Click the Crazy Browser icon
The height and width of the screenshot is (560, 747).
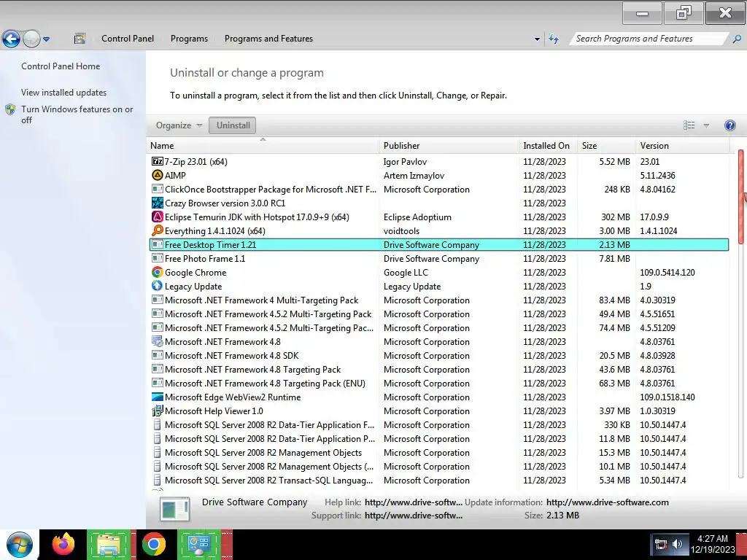click(158, 203)
